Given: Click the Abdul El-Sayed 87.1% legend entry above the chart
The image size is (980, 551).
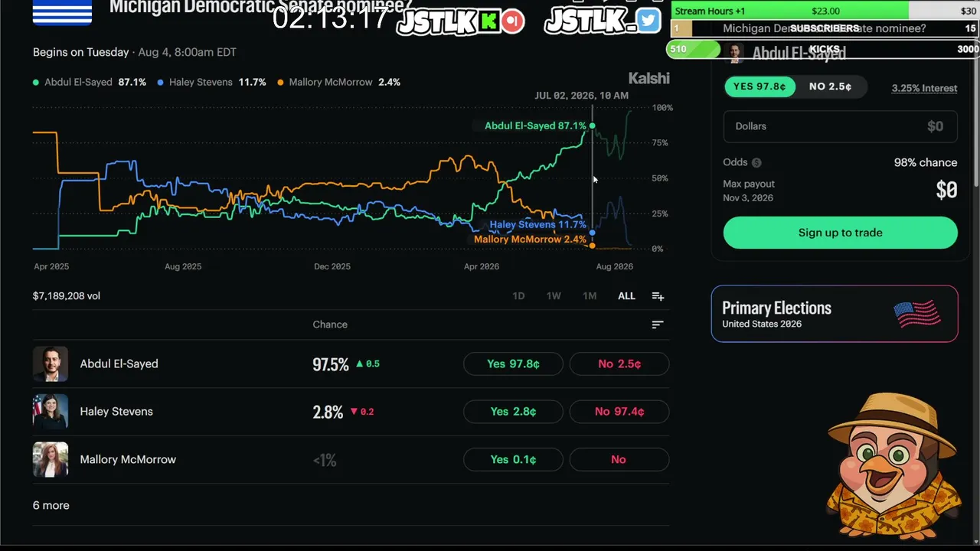Looking at the screenshot, I should pos(90,82).
